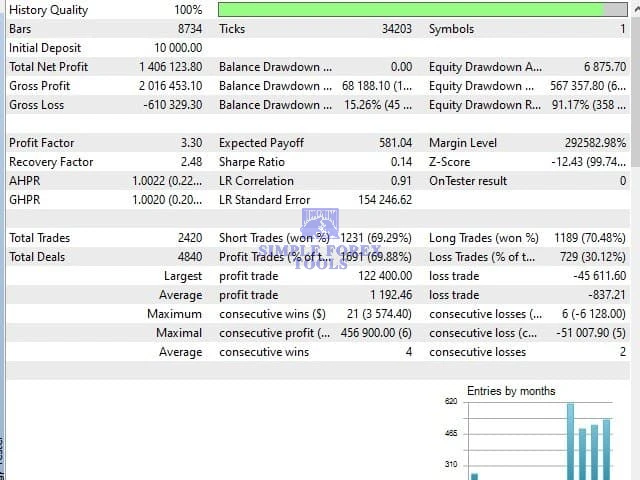Select the Recovery Factor label
This screenshot has width=640, height=480.
tap(51, 162)
